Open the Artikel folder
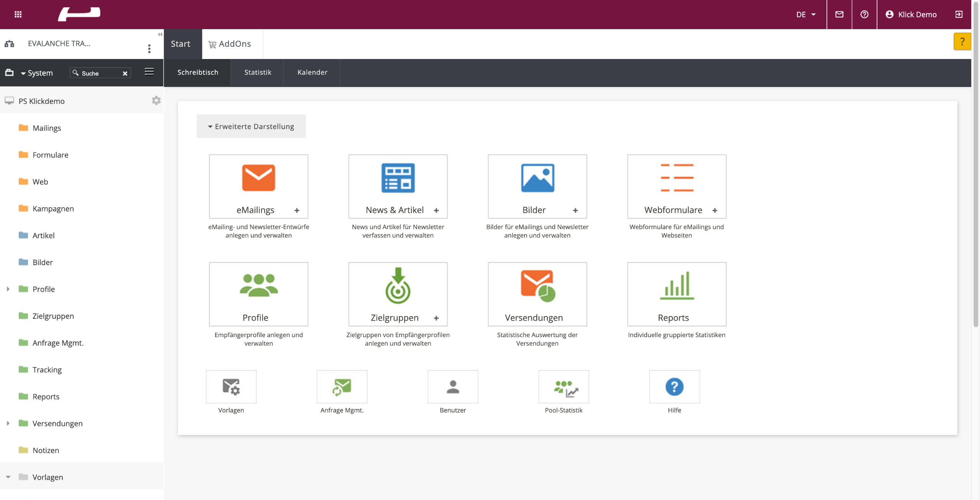The height and width of the screenshot is (500, 980). (43, 235)
